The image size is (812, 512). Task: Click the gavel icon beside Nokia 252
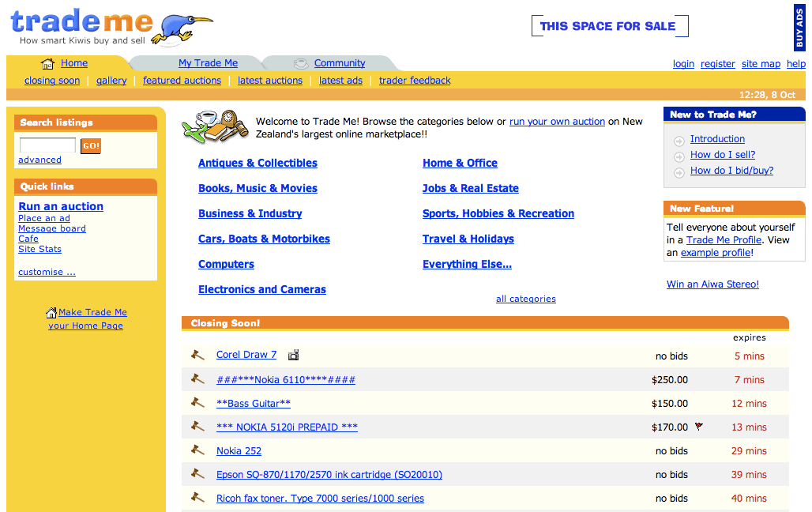(x=197, y=450)
